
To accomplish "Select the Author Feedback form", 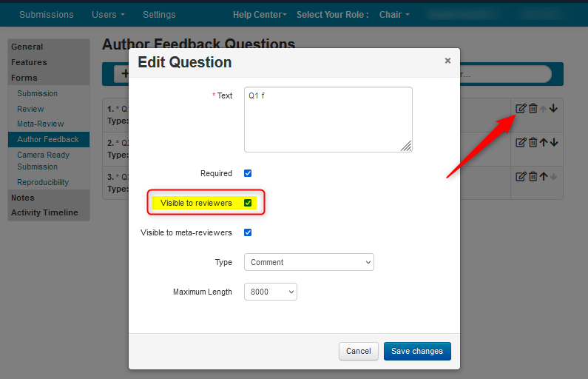I will point(49,139).
